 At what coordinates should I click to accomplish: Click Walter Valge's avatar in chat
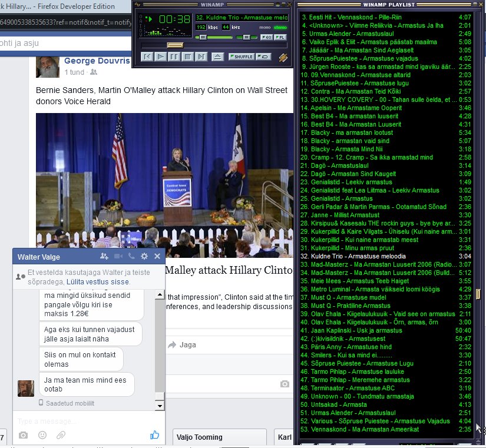26,389
